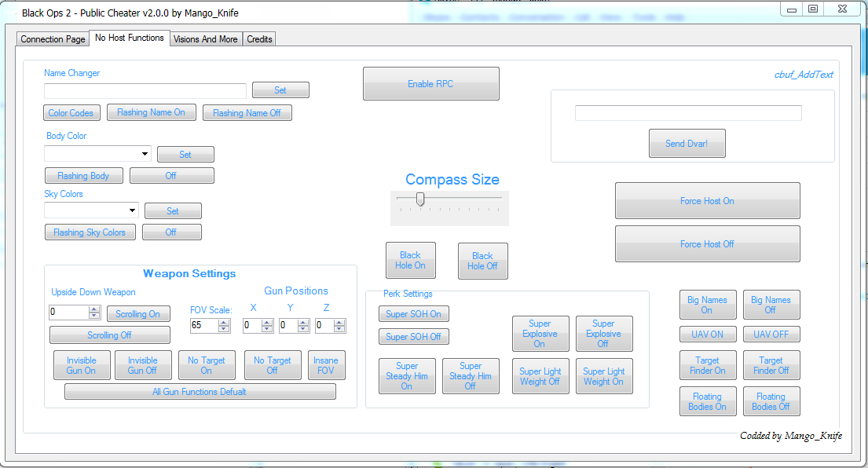This screenshot has height=468, width=868.
Task: Turn Flashing Name Off
Action: pyautogui.click(x=247, y=113)
